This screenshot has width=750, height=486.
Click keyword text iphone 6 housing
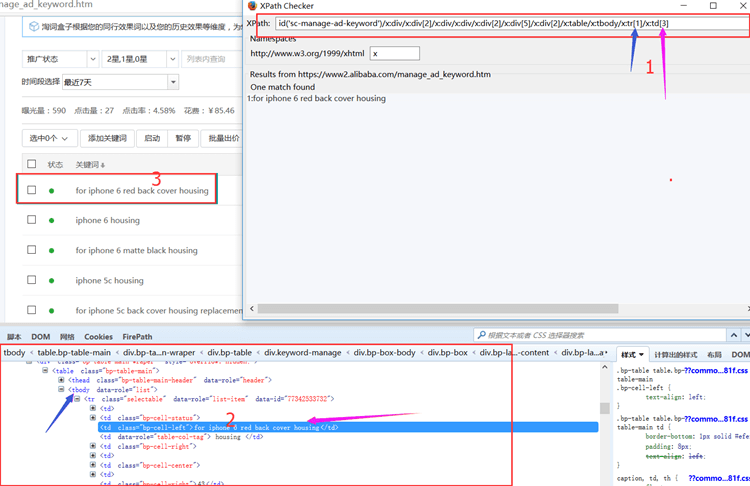pyautogui.click(x=108, y=221)
